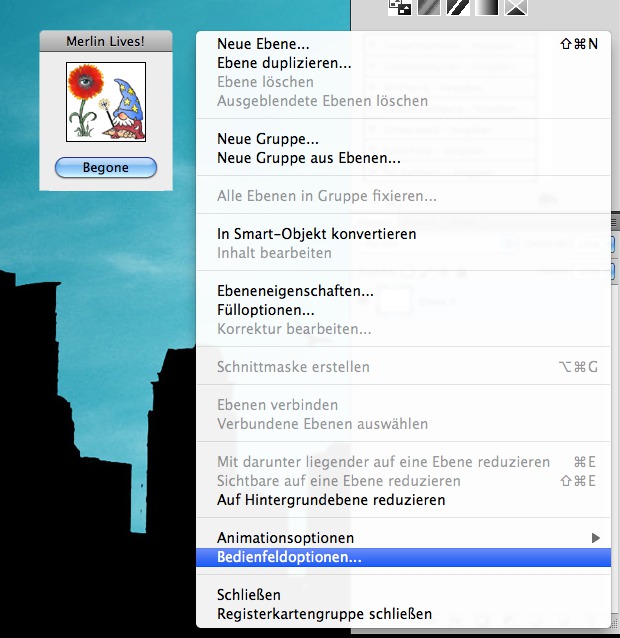Choose Auf Hintergrundebene reduzieren
The height and width of the screenshot is (638, 620).
pyautogui.click(x=403, y=500)
